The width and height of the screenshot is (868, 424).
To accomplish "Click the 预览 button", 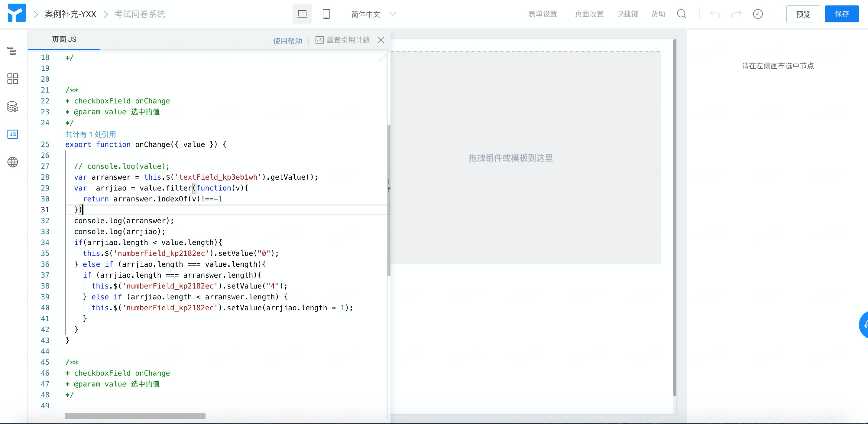I will click(x=803, y=14).
